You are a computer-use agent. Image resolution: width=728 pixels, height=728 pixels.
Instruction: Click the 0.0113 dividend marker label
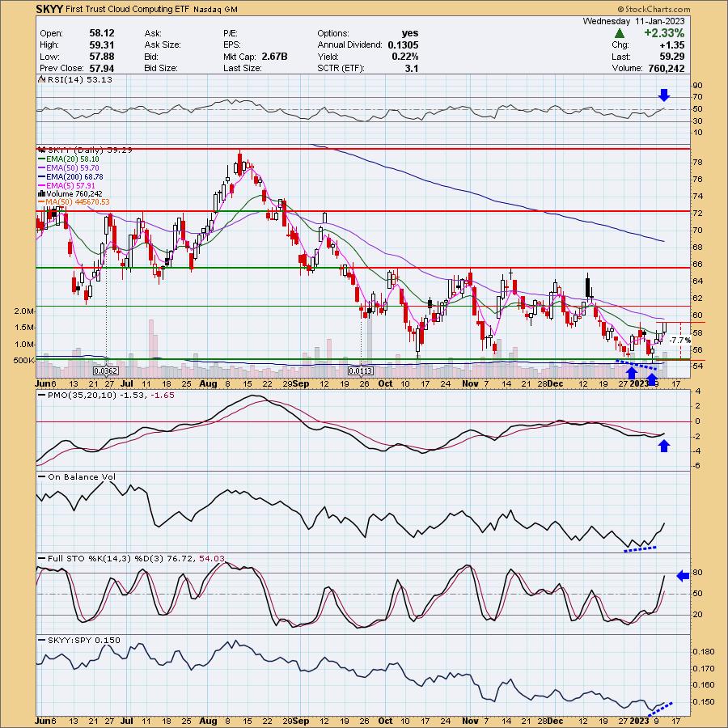(x=360, y=371)
